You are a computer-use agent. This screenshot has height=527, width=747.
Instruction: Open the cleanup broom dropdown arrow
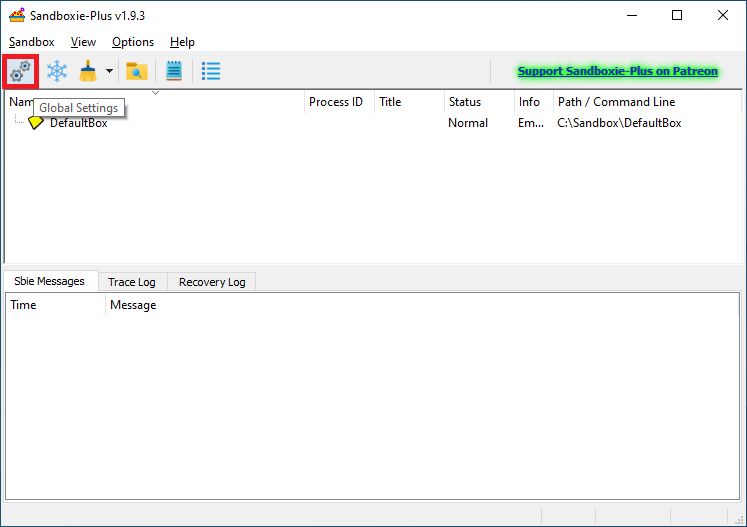pos(109,72)
